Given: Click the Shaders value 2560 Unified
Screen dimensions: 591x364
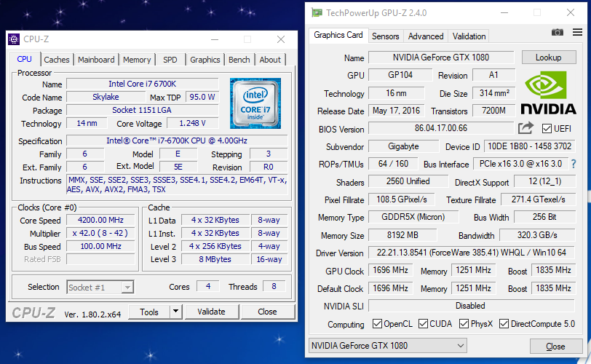Looking at the screenshot, I should (x=408, y=181).
